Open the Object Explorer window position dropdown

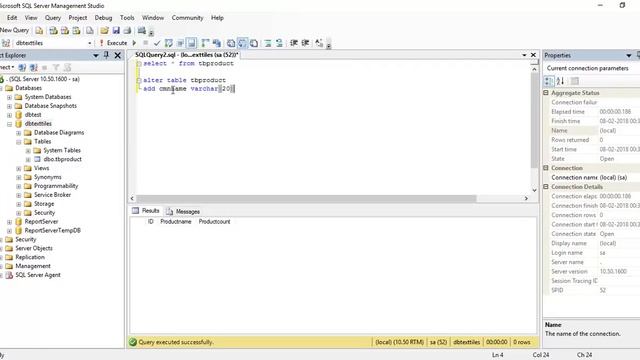[x=96, y=55]
